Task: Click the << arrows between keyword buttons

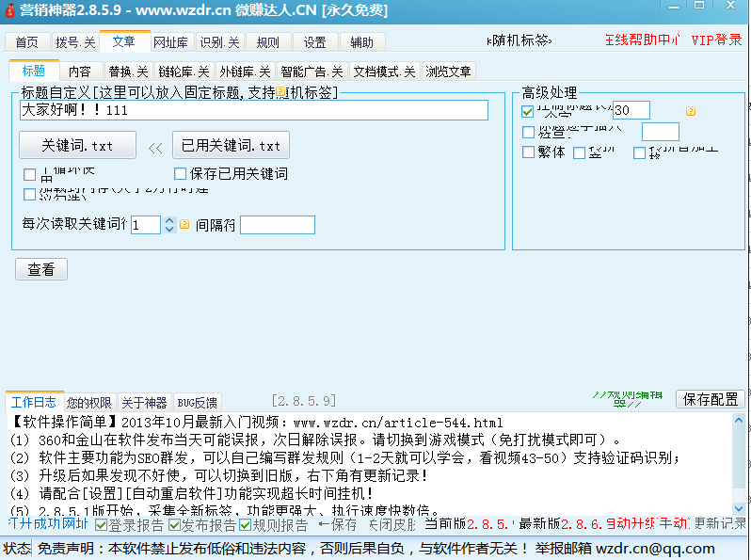Action: point(155,148)
